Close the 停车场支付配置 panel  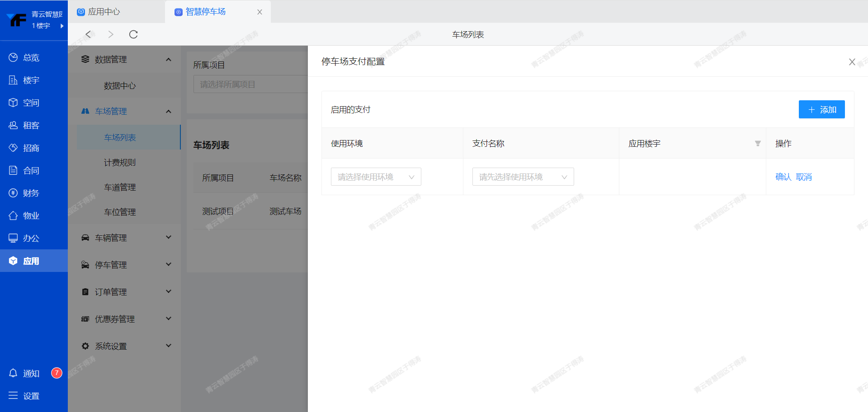(x=852, y=62)
